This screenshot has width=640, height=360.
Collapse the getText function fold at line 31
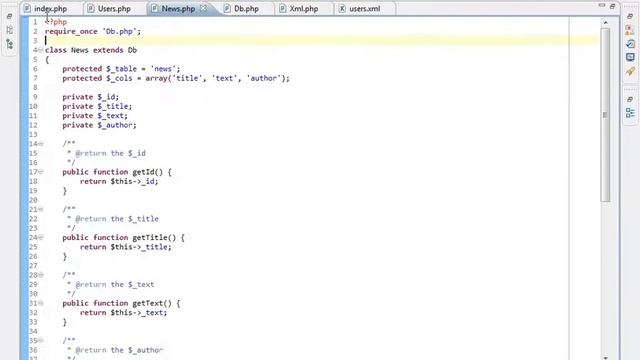(x=40, y=303)
